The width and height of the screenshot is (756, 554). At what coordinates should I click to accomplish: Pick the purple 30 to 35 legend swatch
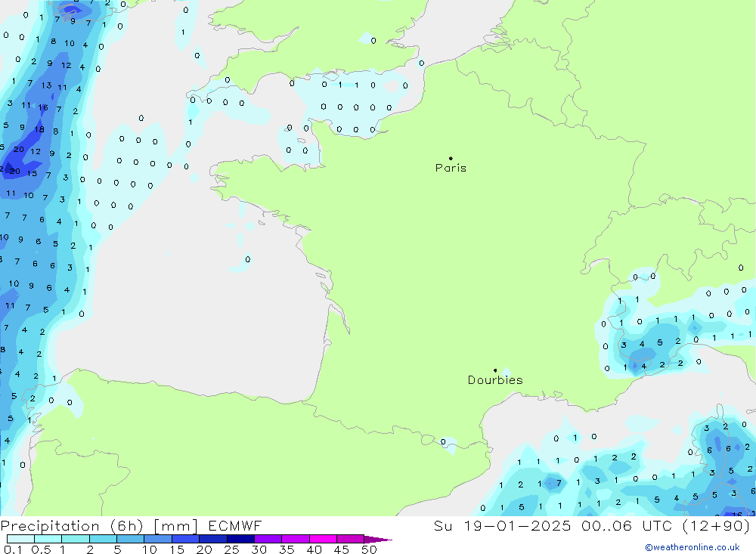coord(268,540)
